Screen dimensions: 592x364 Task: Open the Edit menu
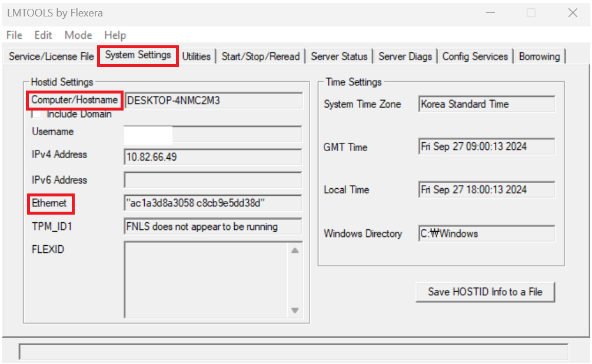pos(43,35)
